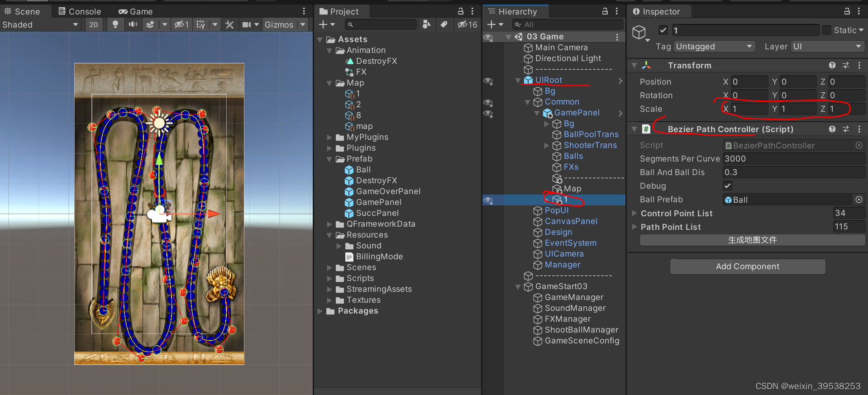The width and height of the screenshot is (868, 395).
Task: Expand the MyPlugins folder
Action: click(x=329, y=137)
